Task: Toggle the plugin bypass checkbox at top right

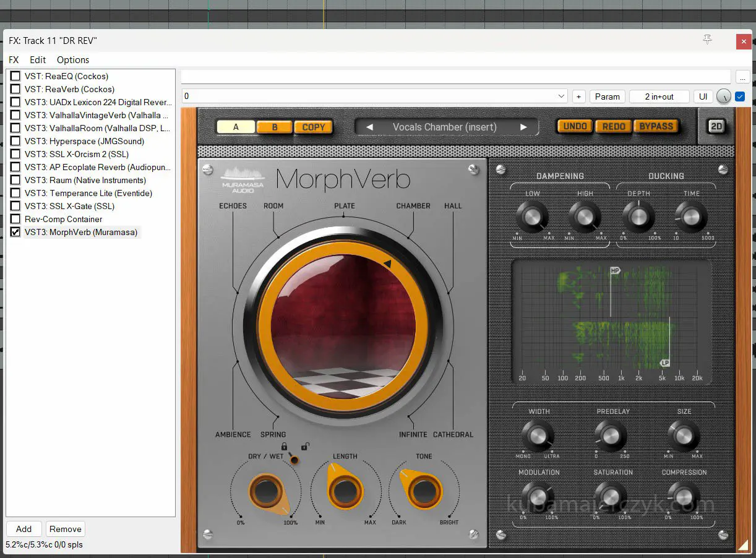Action: 740,97
